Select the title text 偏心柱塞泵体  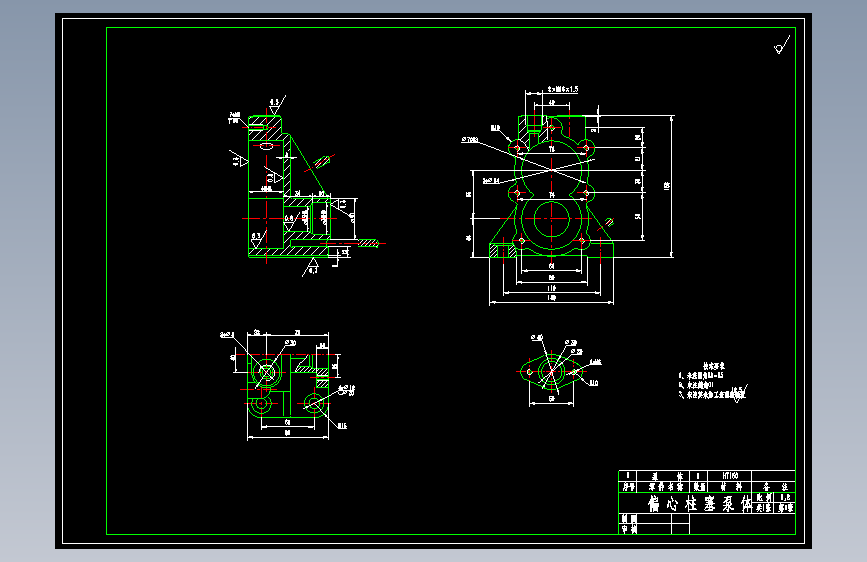click(699, 504)
